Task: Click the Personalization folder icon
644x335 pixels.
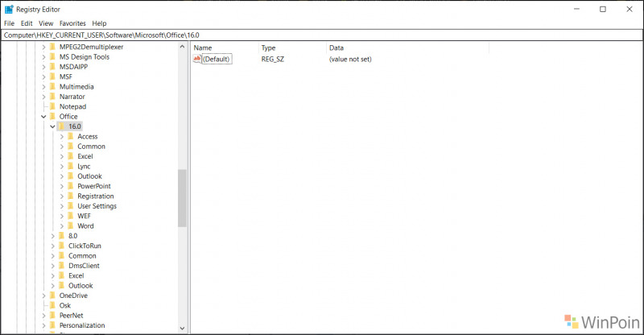Action: (x=52, y=325)
